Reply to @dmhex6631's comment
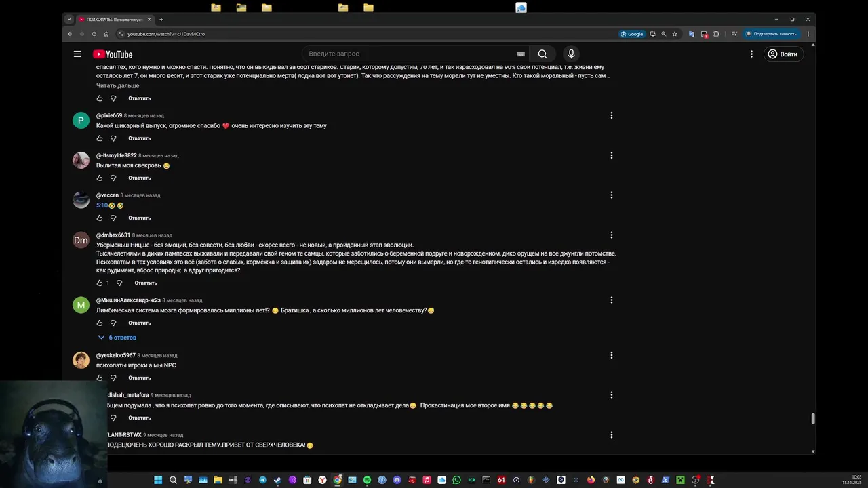This screenshot has width=868, height=488. pyautogui.click(x=146, y=283)
